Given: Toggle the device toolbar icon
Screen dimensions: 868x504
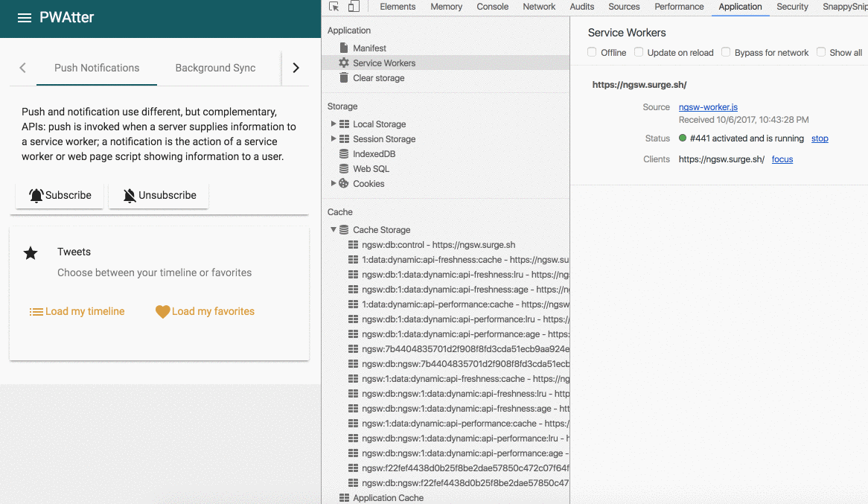Looking at the screenshot, I should 354,7.
